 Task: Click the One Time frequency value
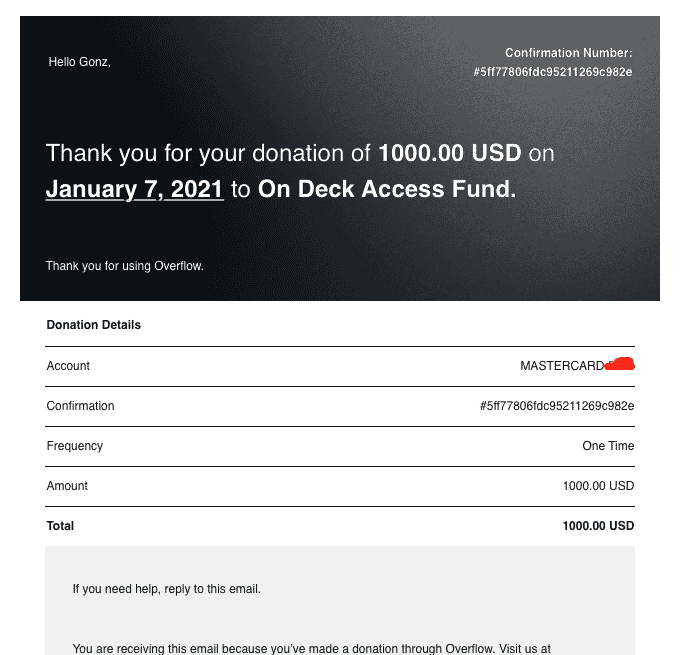tap(608, 446)
